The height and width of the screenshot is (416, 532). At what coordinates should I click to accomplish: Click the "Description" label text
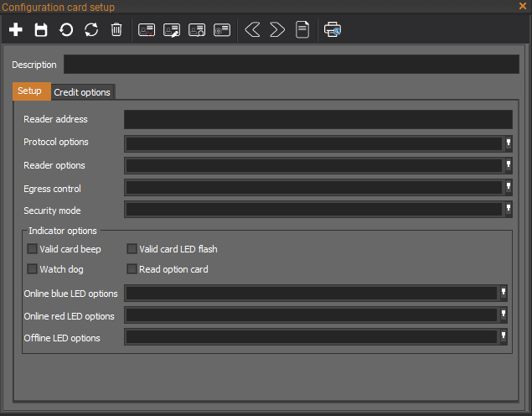[x=34, y=65]
